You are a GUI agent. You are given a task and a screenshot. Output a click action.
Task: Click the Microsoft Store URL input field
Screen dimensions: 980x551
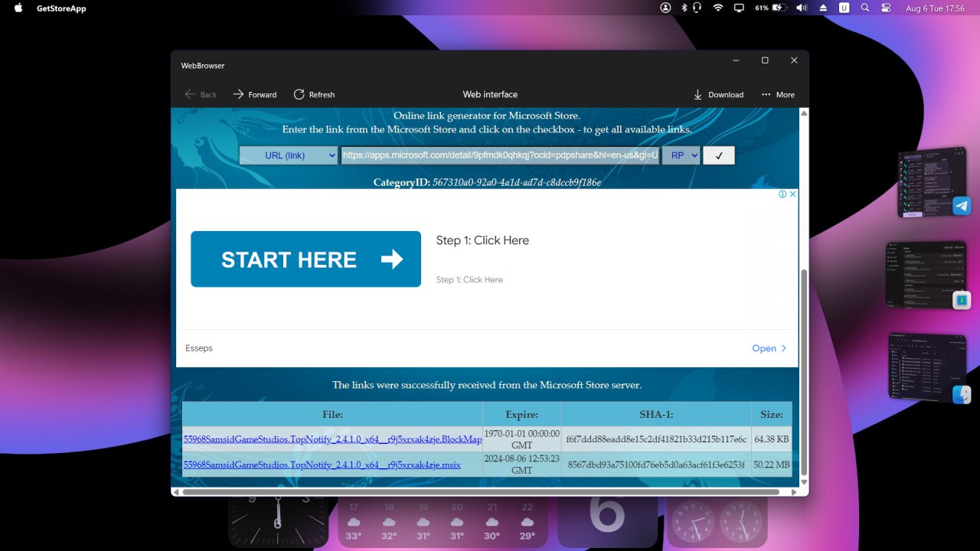pos(500,155)
